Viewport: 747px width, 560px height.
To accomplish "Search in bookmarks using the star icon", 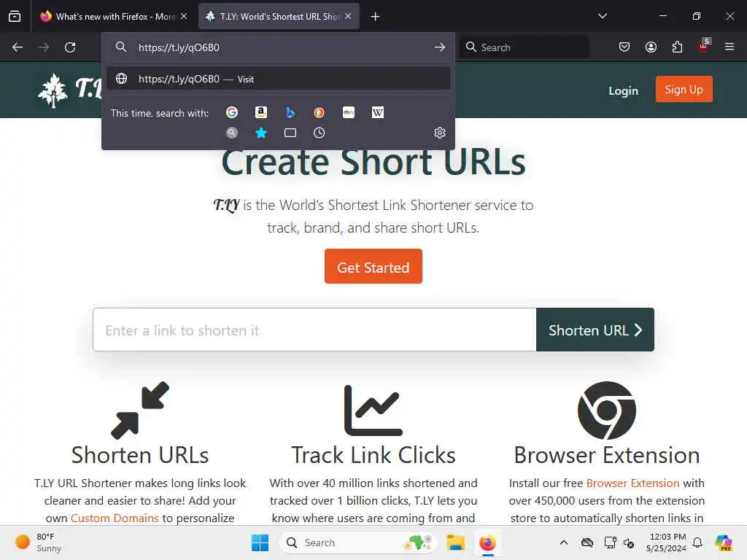I will tap(260, 133).
